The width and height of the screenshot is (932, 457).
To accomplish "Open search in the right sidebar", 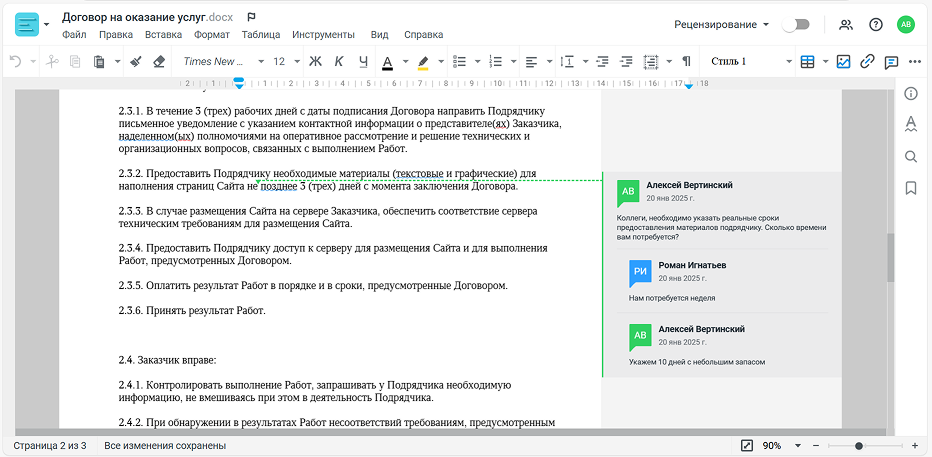I will coord(910,156).
